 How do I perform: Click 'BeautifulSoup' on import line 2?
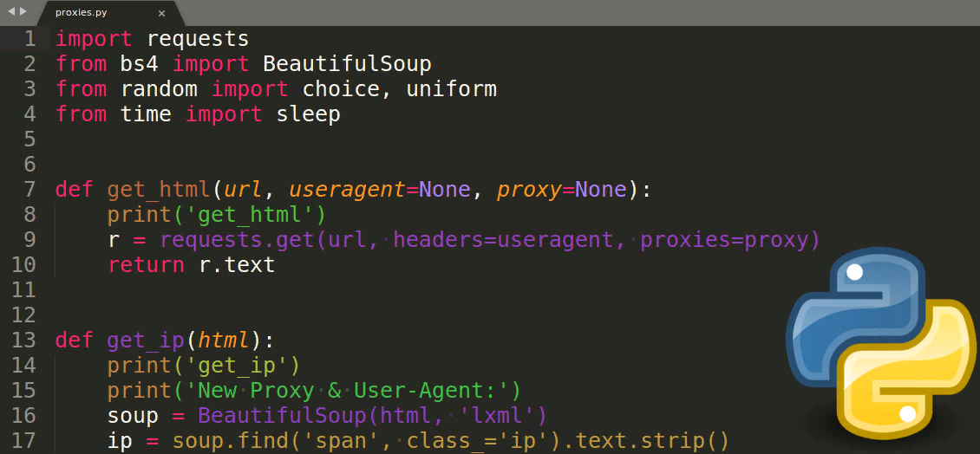coord(347,64)
